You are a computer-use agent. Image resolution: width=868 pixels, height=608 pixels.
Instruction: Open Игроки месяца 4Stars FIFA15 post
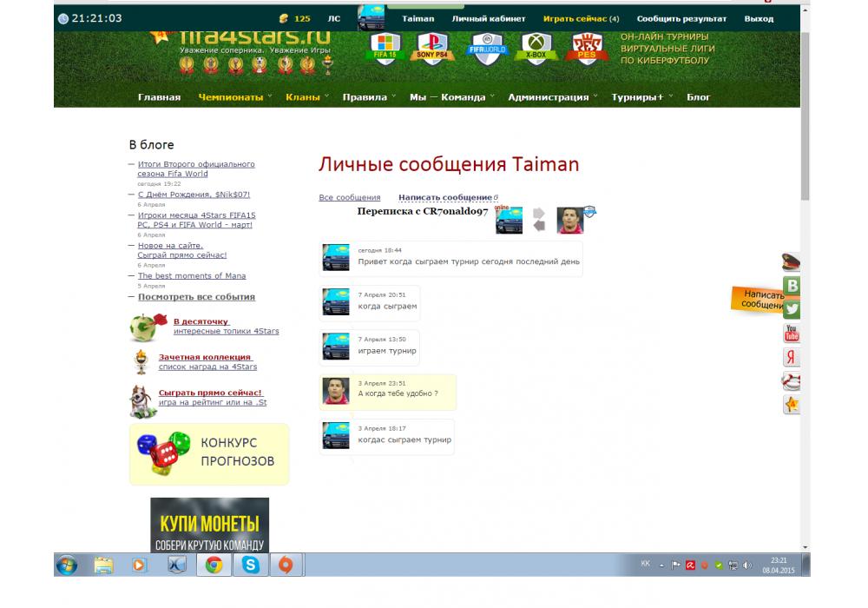coord(196,220)
